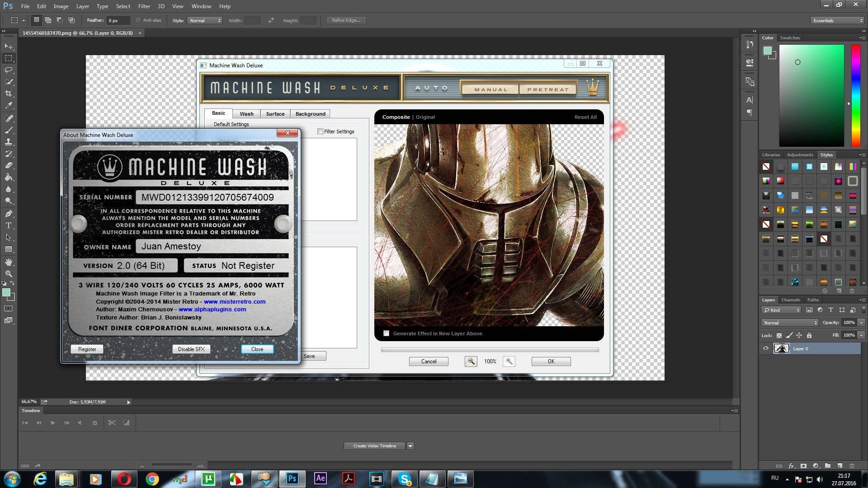Switch to the Wash tab
This screenshot has width=868, height=488.
246,114
